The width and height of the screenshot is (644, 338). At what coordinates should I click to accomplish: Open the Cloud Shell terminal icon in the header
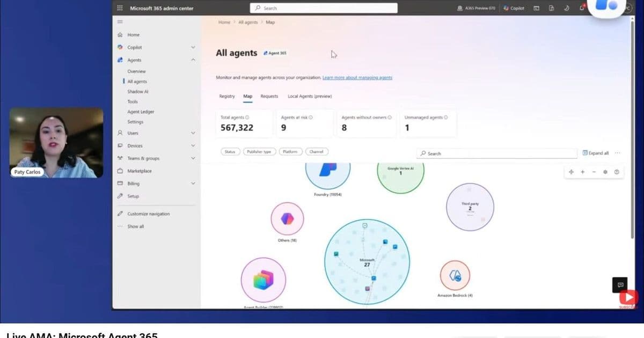[x=536, y=8]
